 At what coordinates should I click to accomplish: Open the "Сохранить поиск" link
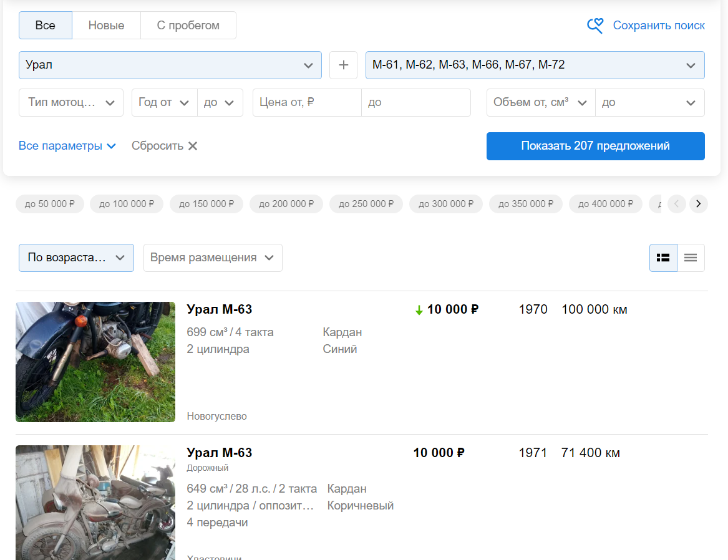[658, 26]
